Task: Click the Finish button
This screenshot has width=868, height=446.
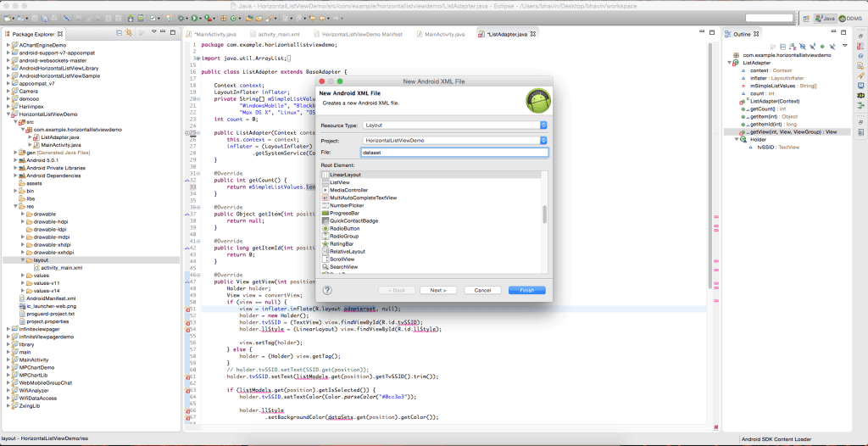Action: [x=526, y=290]
